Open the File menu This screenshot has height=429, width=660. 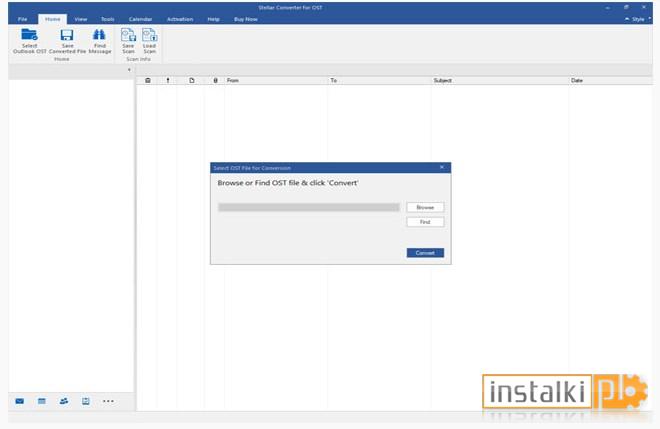pos(22,19)
